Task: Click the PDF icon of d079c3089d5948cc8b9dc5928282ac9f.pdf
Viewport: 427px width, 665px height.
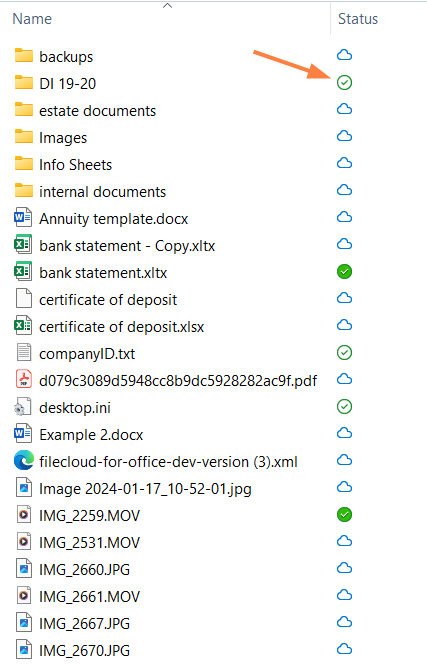Action: pos(24,379)
